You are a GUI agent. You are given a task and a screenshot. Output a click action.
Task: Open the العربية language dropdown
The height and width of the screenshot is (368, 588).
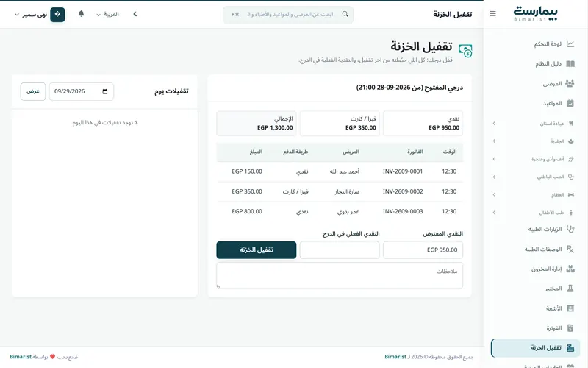point(107,14)
